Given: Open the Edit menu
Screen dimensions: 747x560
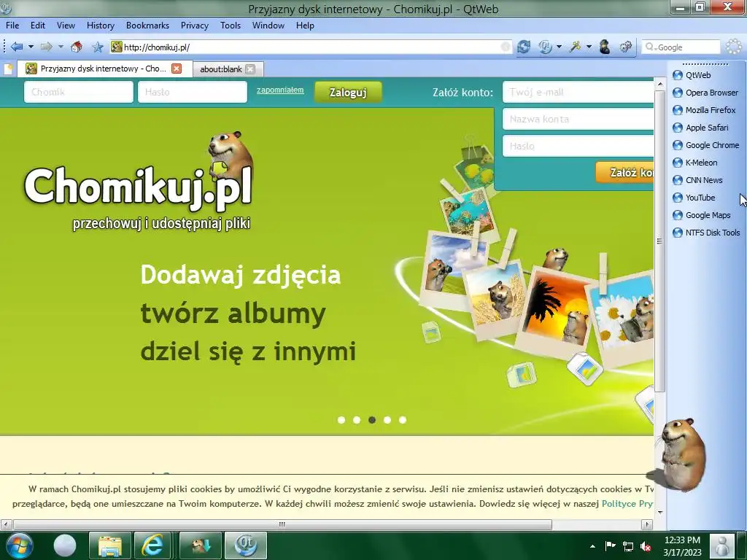Looking at the screenshot, I should [x=38, y=26].
